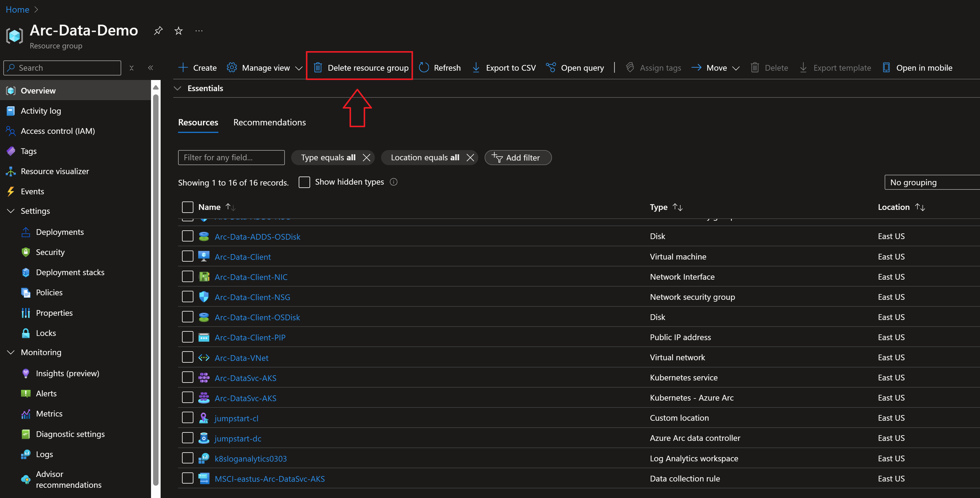This screenshot has width=980, height=498.
Task: Select the Resources tab
Action: tap(198, 122)
